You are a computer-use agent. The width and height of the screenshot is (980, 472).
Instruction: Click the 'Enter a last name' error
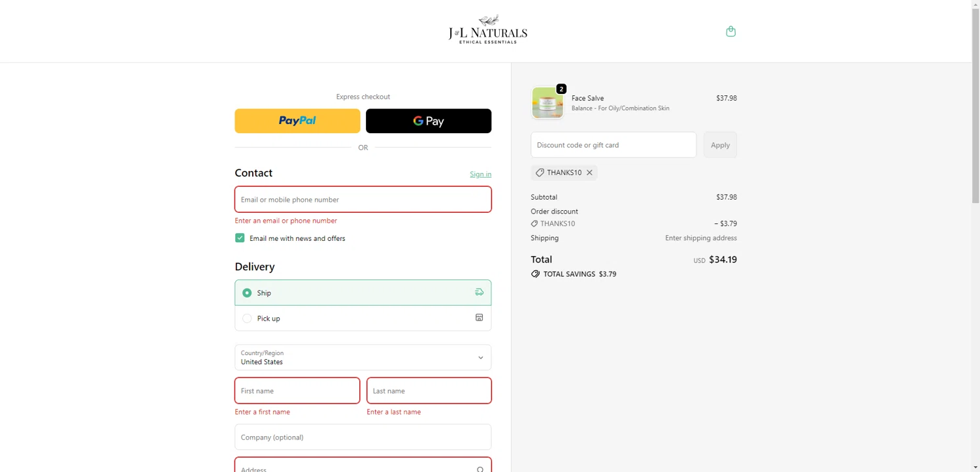[394, 412]
